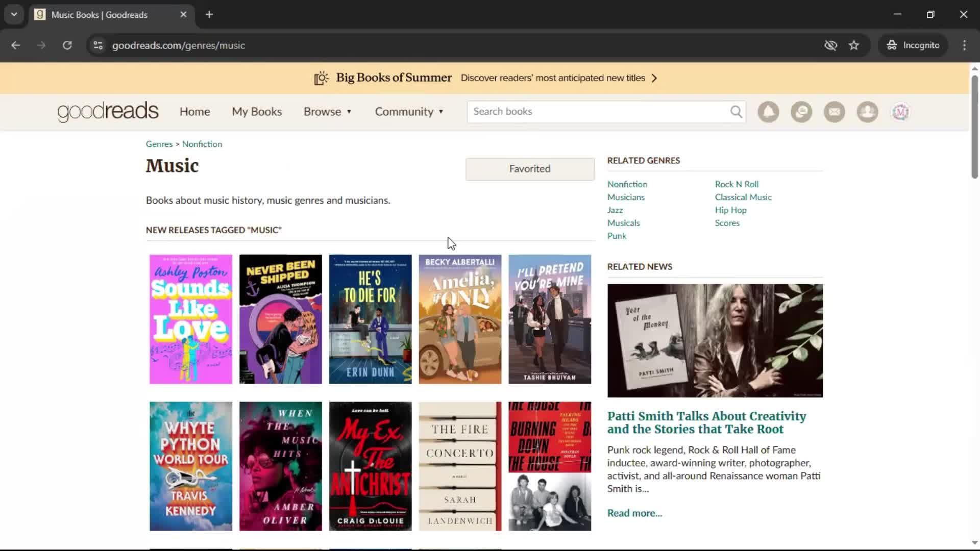Click in the Search books field
Image resolution: width=980 pixels, height=551 pixels.
pos(600,112)
